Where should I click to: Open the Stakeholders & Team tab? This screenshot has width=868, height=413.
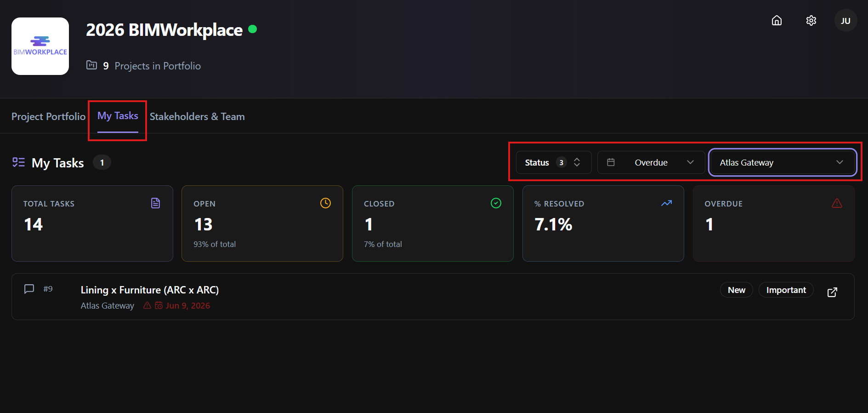(197, 116)
